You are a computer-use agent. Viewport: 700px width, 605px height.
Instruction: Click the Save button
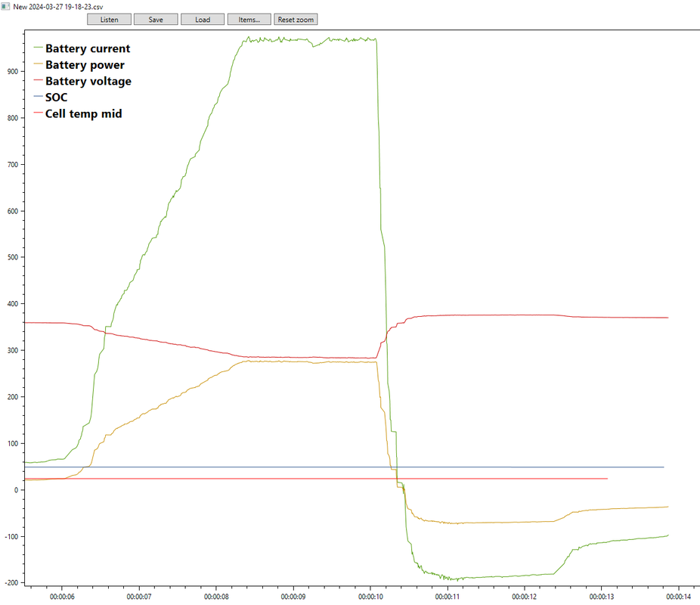click(x=156, y=20)
